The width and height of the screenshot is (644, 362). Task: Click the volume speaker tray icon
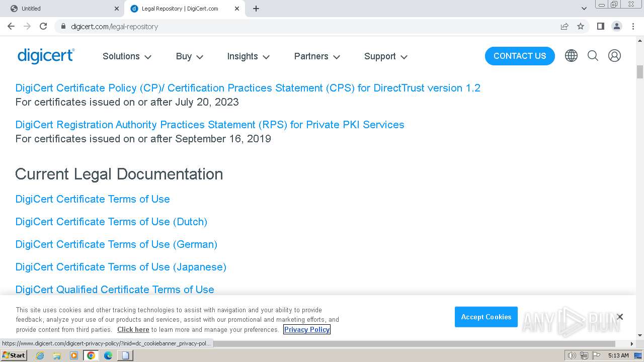click(572, 355)
